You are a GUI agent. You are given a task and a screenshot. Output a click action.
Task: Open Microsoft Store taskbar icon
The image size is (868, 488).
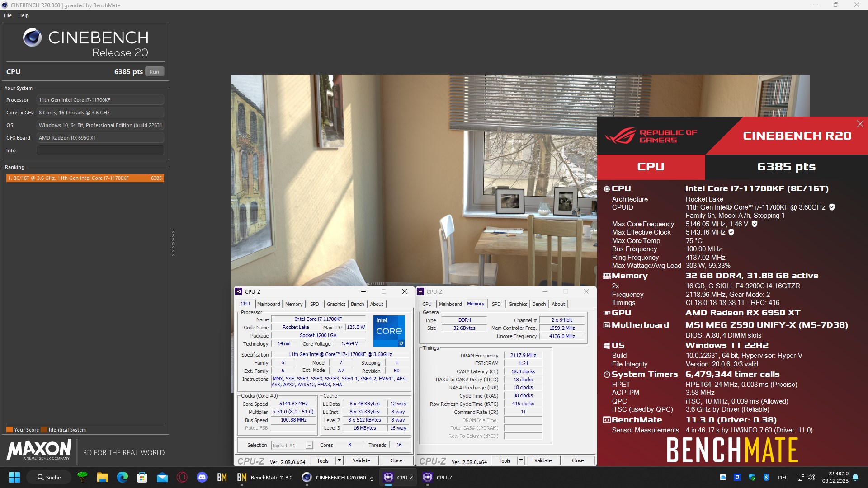tap(142, 477)
